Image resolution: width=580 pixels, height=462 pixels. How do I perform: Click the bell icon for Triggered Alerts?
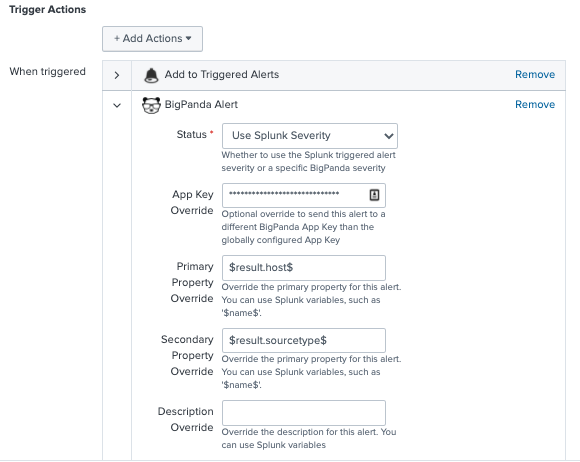click(x=151, y=75)
